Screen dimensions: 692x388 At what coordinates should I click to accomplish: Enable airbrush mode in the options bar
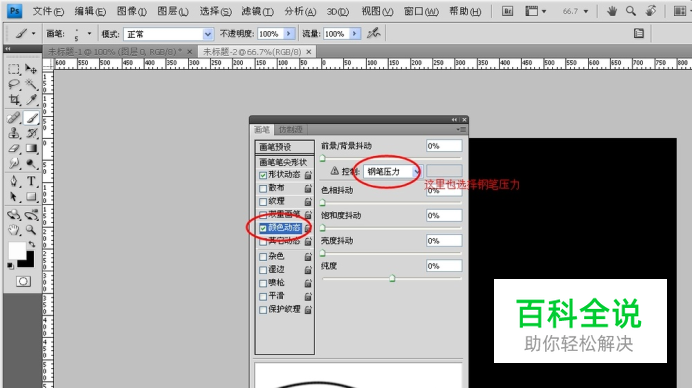click(373, 33)
